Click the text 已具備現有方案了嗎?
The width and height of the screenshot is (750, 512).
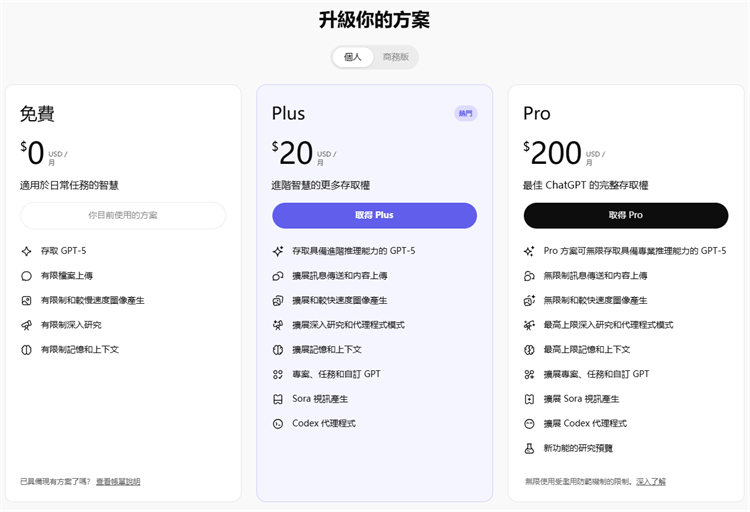(55, 481)
